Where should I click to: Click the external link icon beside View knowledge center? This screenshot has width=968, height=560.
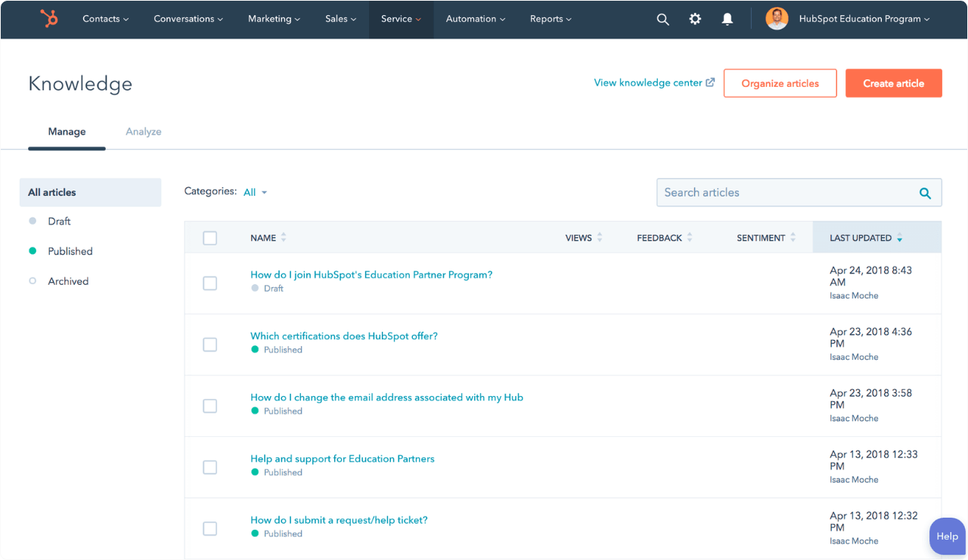(x=710, y=82)
